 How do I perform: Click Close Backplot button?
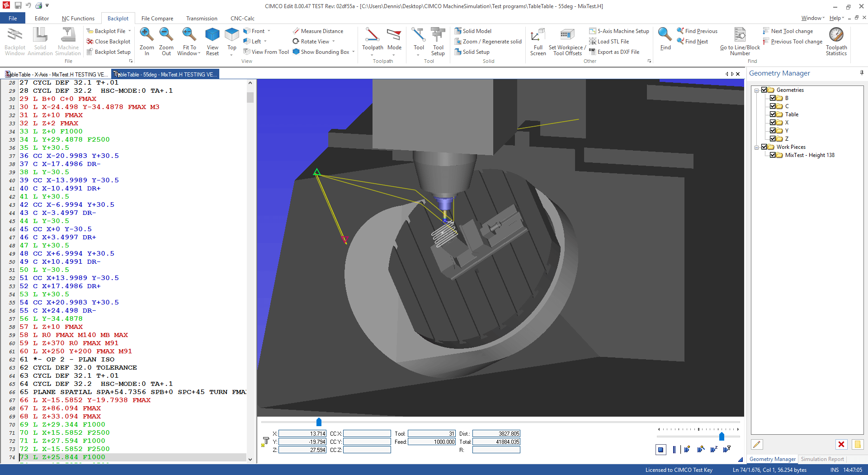[x=108, y=41]
